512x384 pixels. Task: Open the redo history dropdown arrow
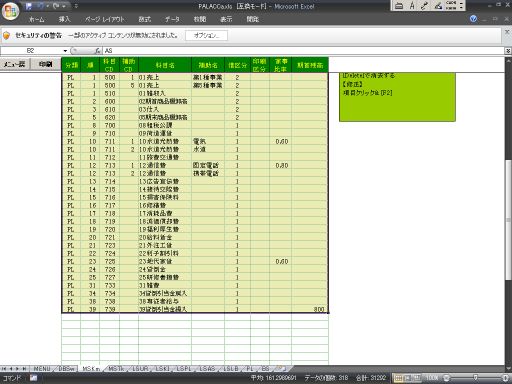(63, 6)
